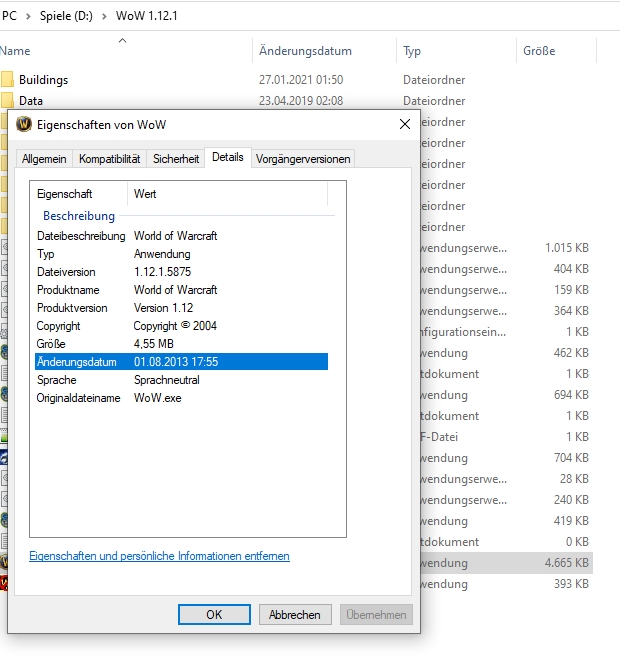Viewport: 620px width, 666px height.
Task: Expand breadcrumb chevron after Spiele (D:)
Action: [x=104, y=16]
